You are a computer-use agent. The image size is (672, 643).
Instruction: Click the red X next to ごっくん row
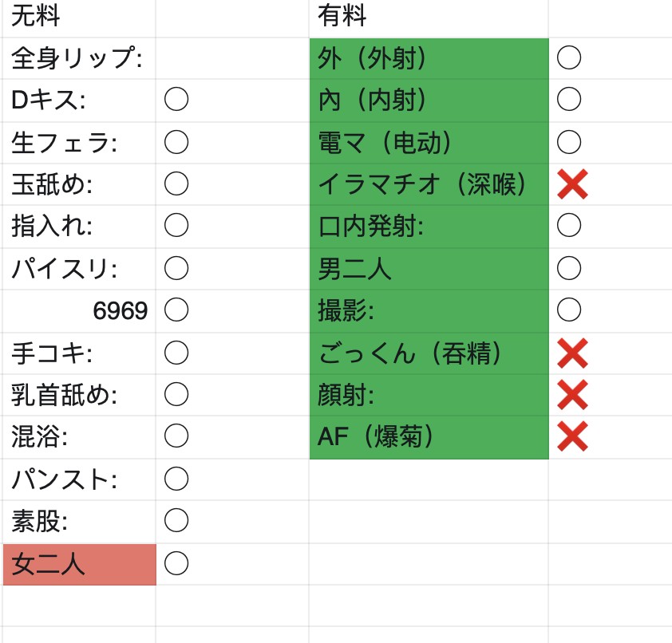(x=572, y=353)
